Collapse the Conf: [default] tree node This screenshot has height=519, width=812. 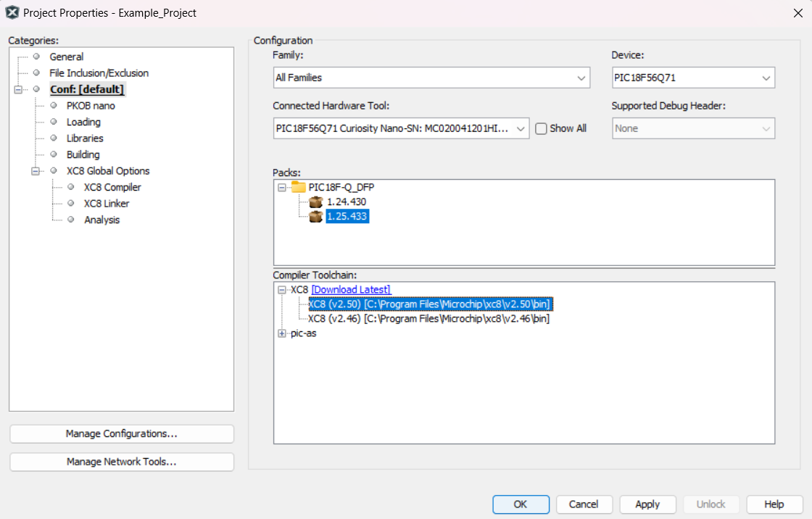click(18, 89)
